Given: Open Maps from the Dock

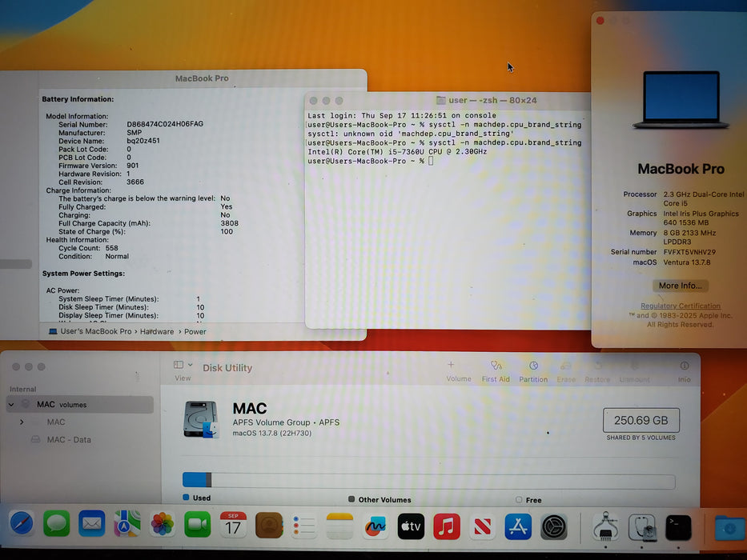Looking at the screenshot, I should [127, 524].
